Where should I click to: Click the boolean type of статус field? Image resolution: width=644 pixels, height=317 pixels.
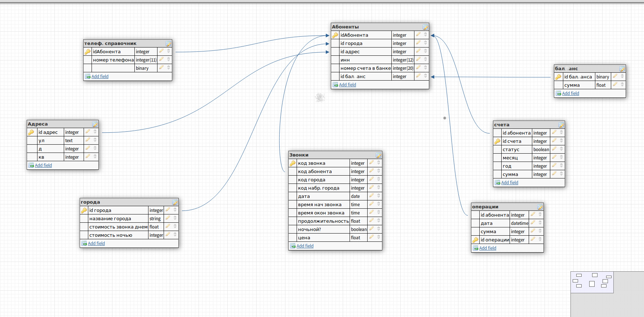[x=541, y=150]
